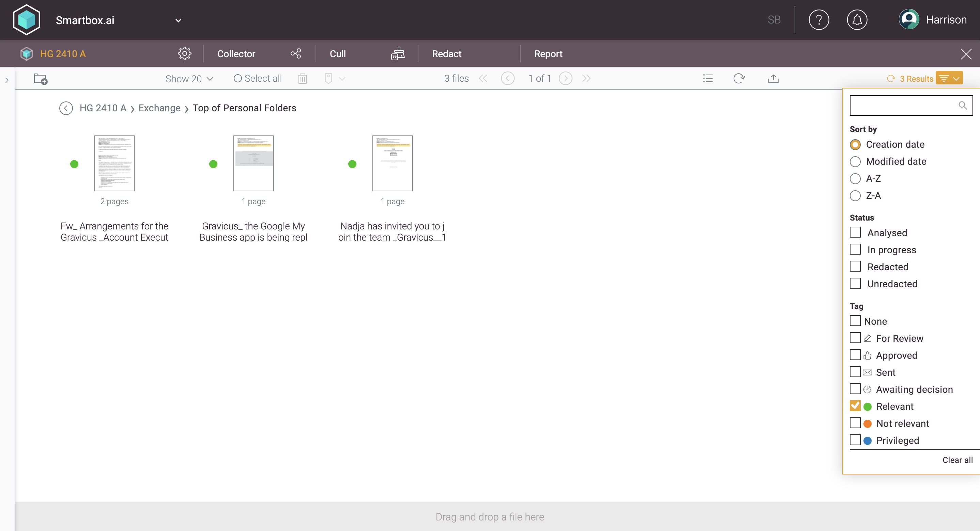Open the Nadja invitation document thumbnail
The image size is (980, 531).
click(x=392, y=163)
